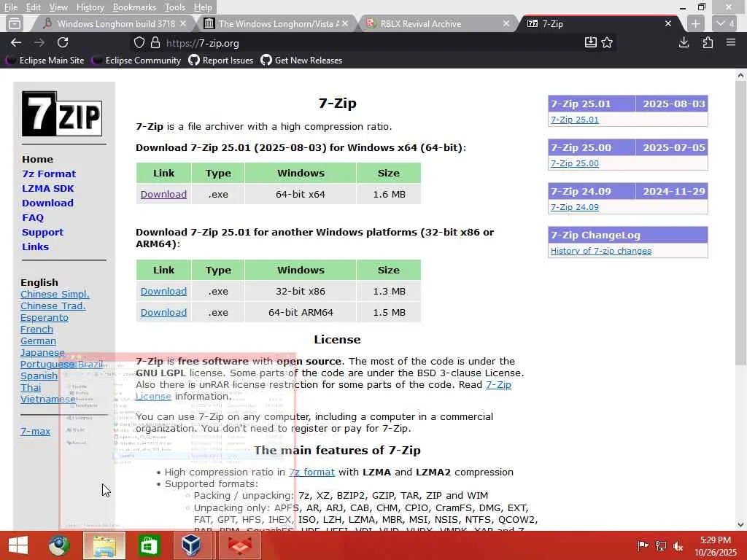Switch to the red fox taskbar app

pyautogui.click(x=239, y=545)
